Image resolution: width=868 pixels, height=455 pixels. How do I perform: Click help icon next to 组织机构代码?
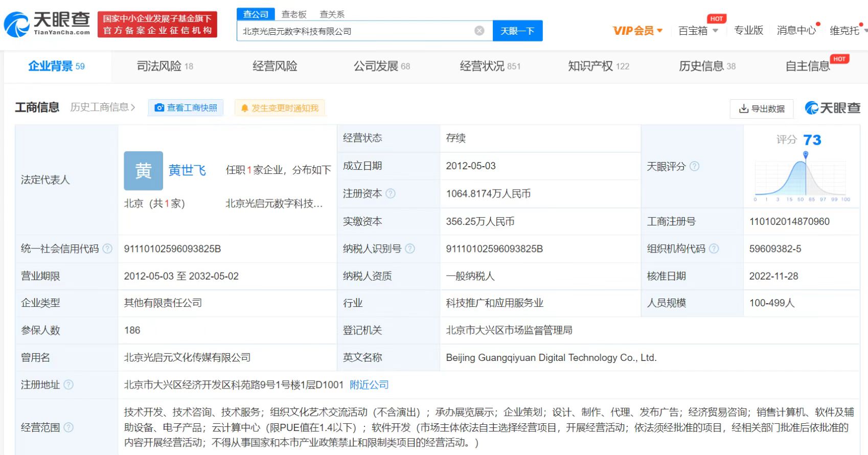(x=714, y=248)
